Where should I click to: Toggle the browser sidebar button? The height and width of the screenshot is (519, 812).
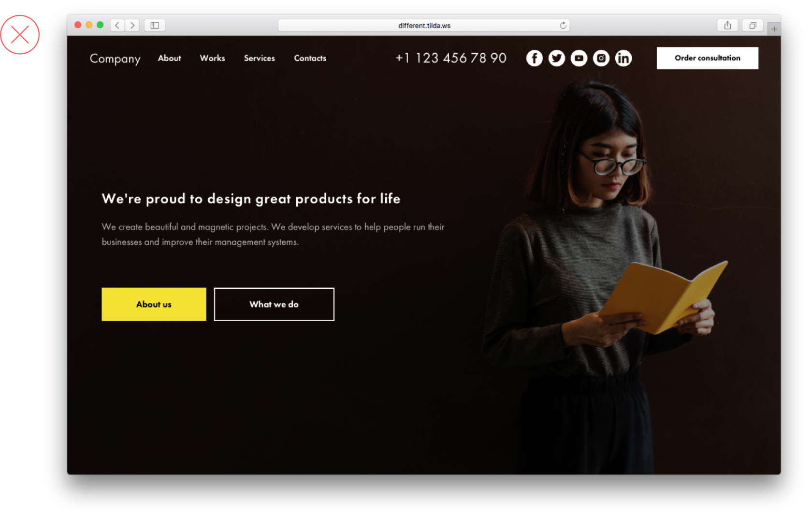tap(155, 25)
